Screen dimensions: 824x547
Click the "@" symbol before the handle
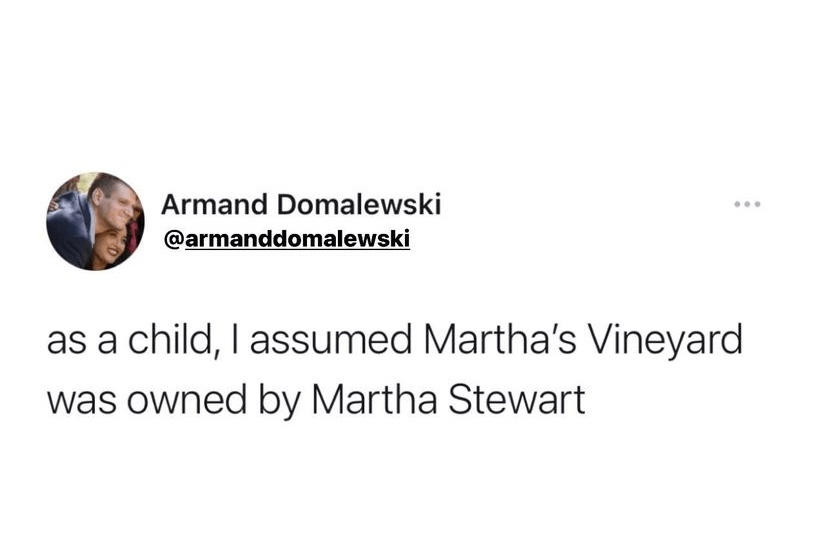[171, 240]
